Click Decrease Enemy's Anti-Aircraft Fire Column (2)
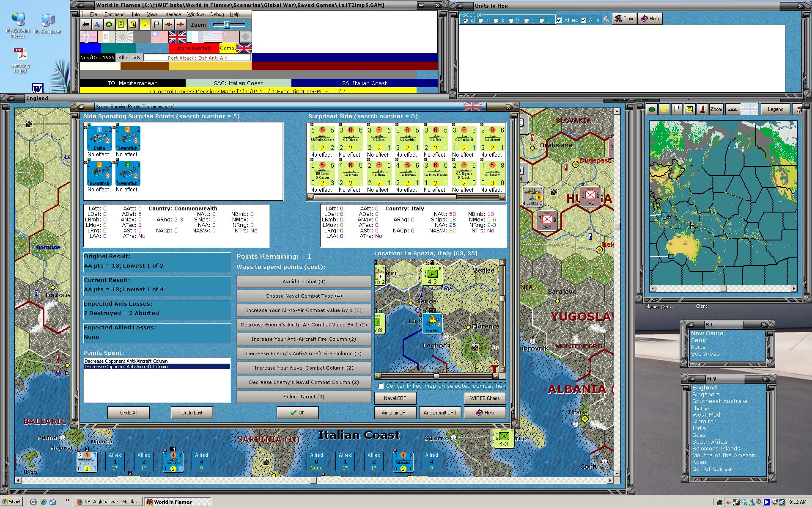The height and width of the screenshot is (508, 812). (304, 353)
